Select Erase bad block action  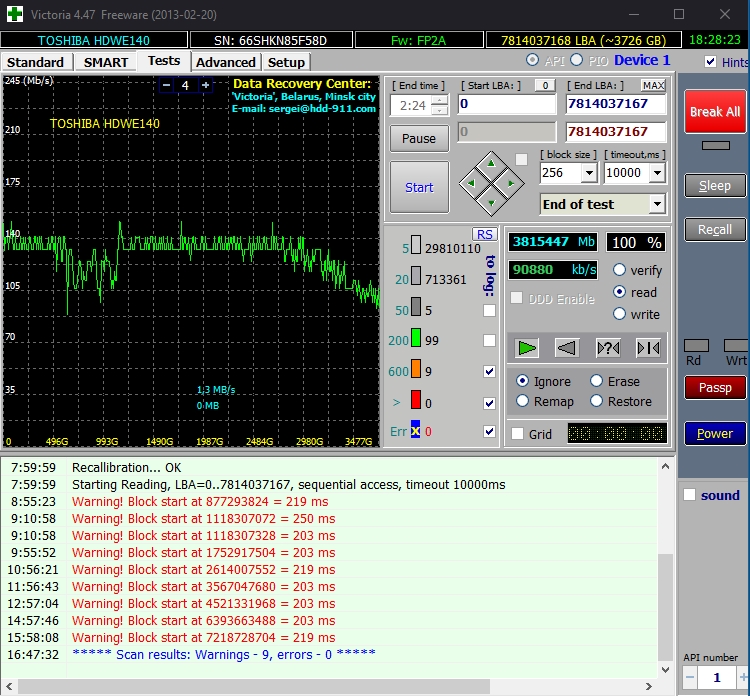tap(596, 381)
